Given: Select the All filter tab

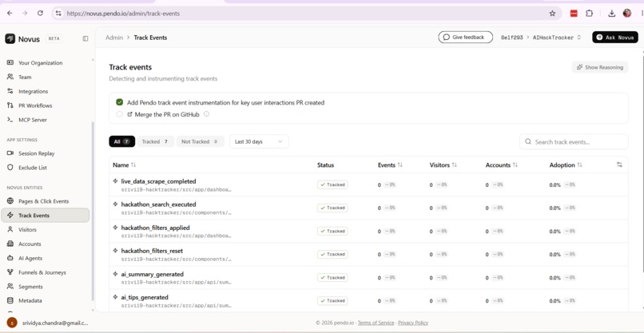Looking at the screenshot, I should tap(122, 141).
